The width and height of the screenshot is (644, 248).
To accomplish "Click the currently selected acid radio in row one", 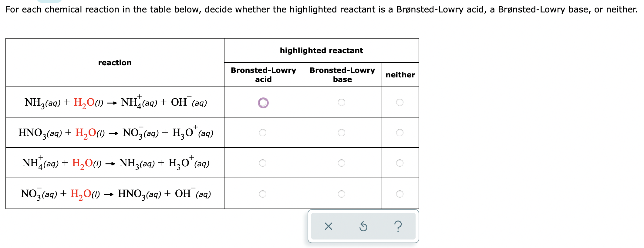I will (x=263, y=102).
